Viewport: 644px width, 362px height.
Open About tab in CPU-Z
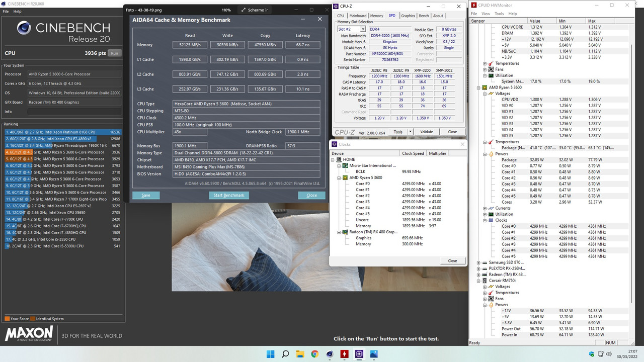point(438,16)
